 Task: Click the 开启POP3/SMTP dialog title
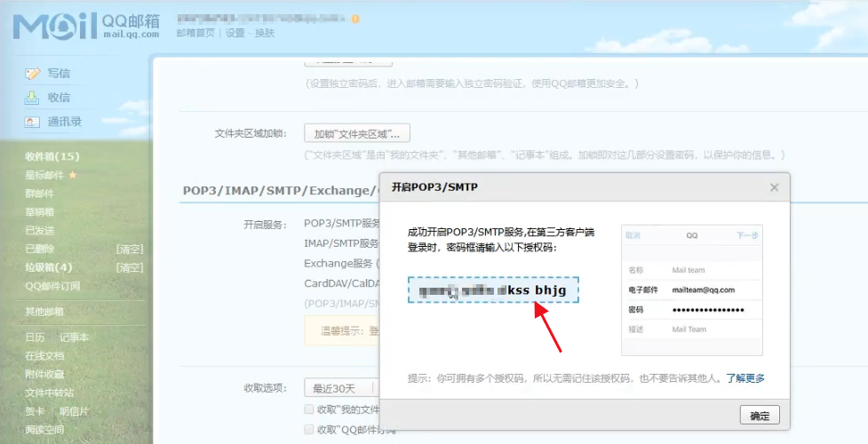[434, 187]
